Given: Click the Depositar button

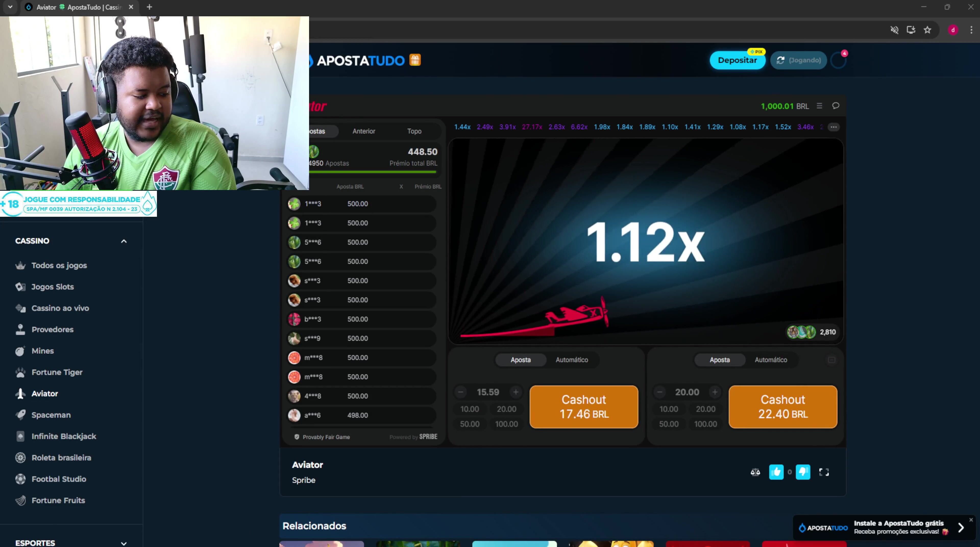Looking at the screenshot, I should coord(737,60).
